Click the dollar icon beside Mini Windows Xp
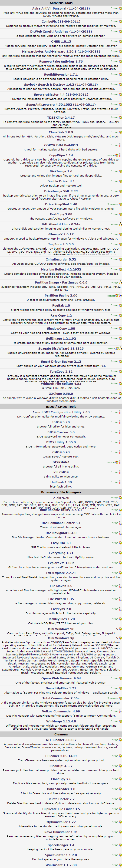This screenshot has height=868, width=122. [117, 638]
